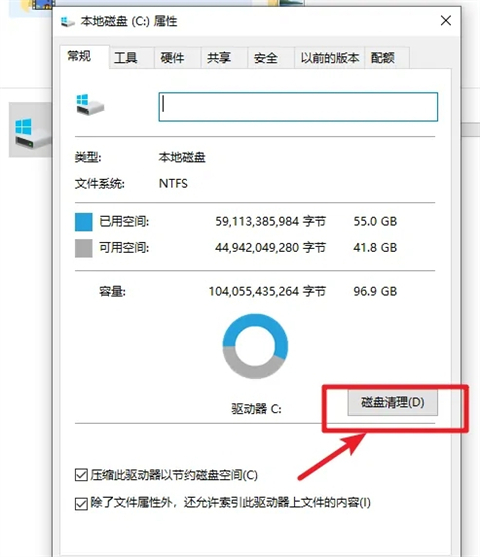
Task: Click the 41.8 GB free space value
Action: [375, 248]
